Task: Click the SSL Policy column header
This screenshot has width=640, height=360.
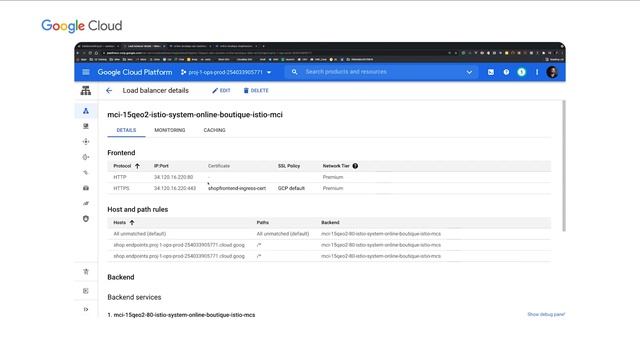Action: click(289, 166)
